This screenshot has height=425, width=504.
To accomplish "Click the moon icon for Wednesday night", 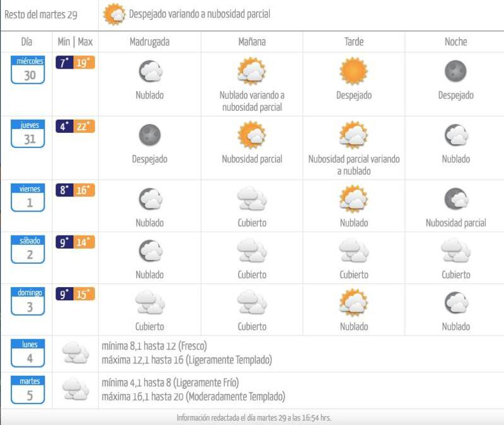I will point(455,71).
